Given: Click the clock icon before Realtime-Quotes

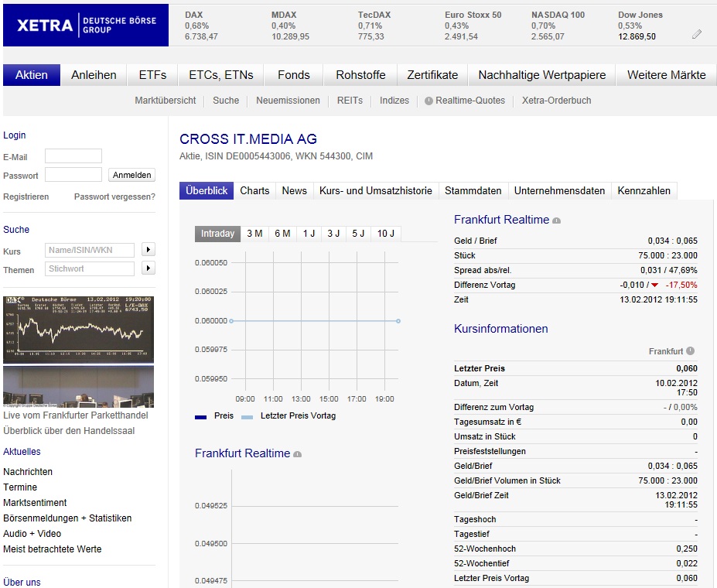Looking at the screenshot, I should [x=428, y=101].
